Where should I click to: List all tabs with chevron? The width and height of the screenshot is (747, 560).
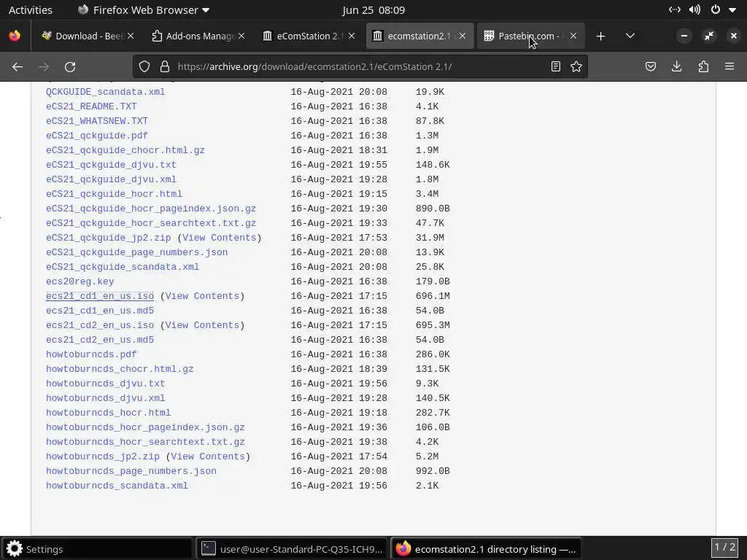tap(630, 36)
